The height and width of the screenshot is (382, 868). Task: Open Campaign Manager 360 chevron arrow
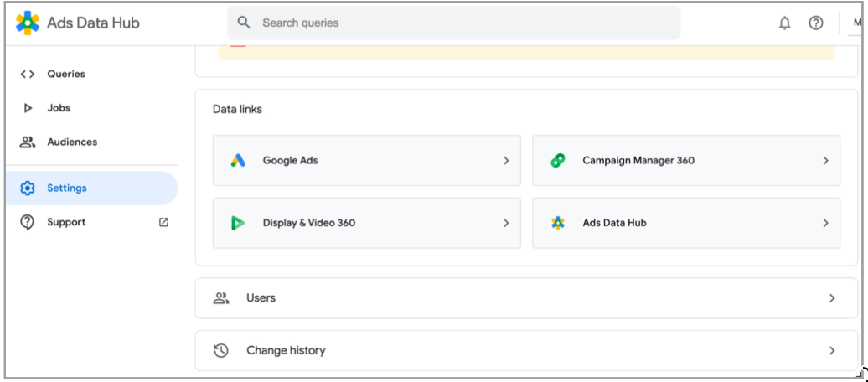point(824,161)
